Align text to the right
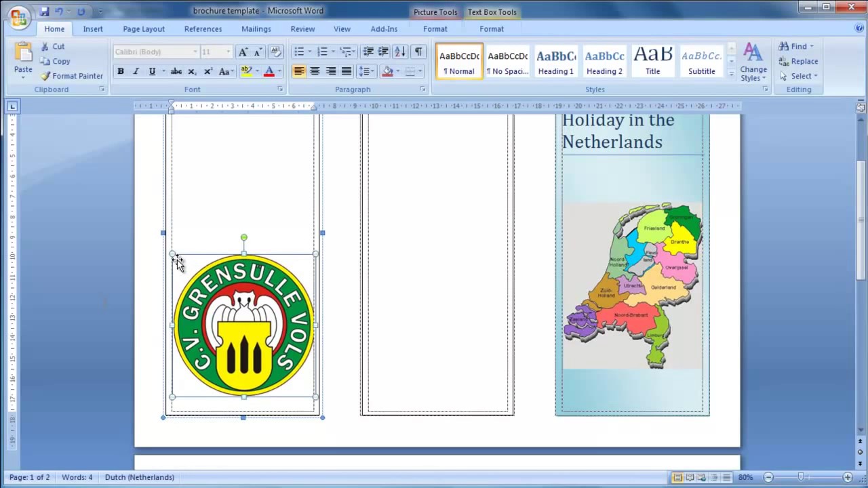Screen dimensions: 868x488 tap(331, 71)
